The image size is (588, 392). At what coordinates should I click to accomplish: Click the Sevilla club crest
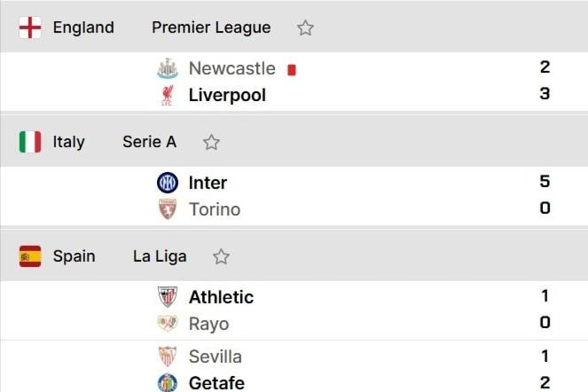coord(168,356)
